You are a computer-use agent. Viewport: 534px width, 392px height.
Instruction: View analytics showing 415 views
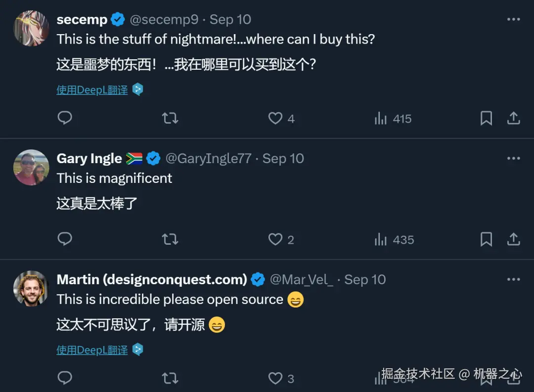393,119
